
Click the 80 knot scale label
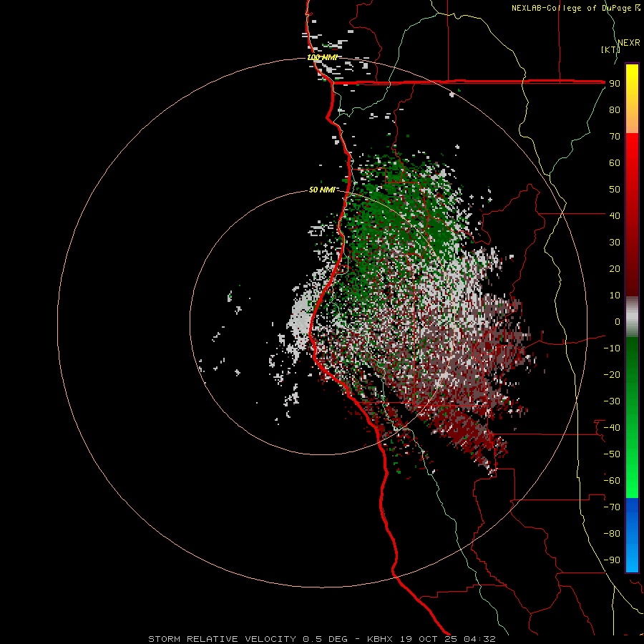(x=615, y=109)
